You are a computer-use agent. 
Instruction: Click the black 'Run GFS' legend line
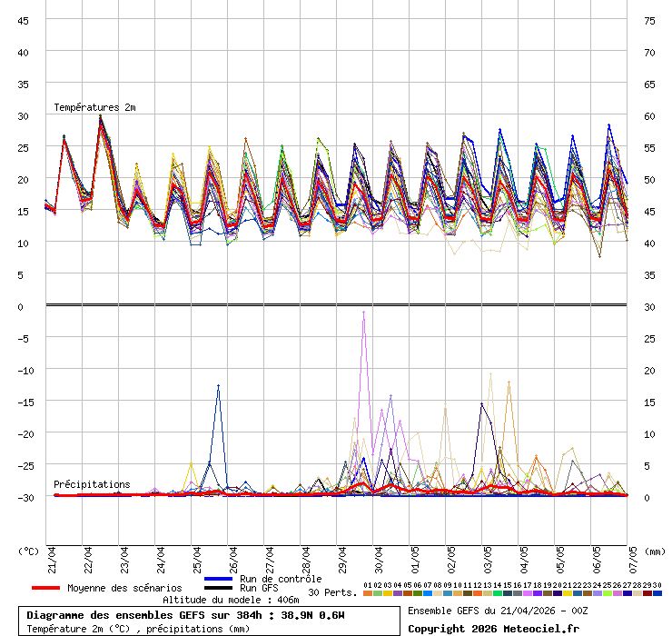tap(220, 588)
